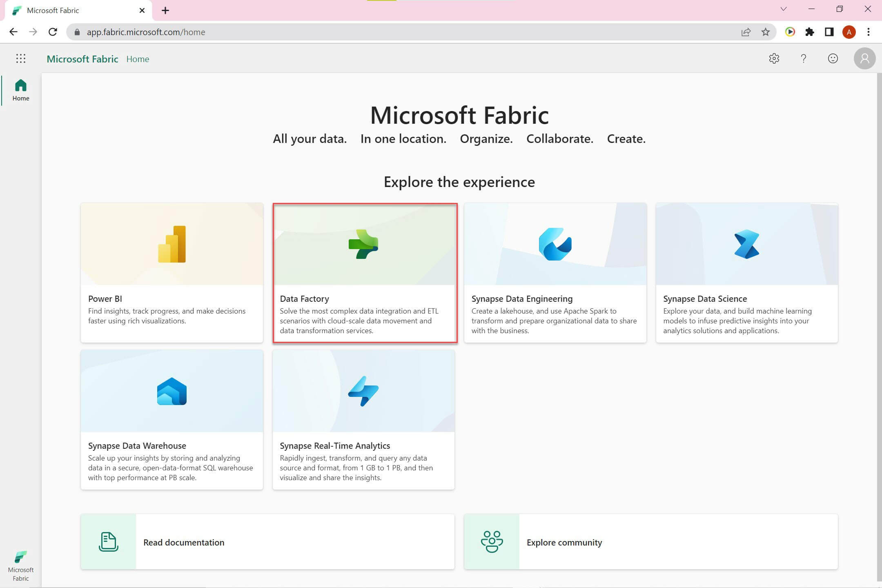The width and height of the screenshot is (882, 588).
Task: Click the Feedback smiley face icon
Action: (x=833, y=59)
